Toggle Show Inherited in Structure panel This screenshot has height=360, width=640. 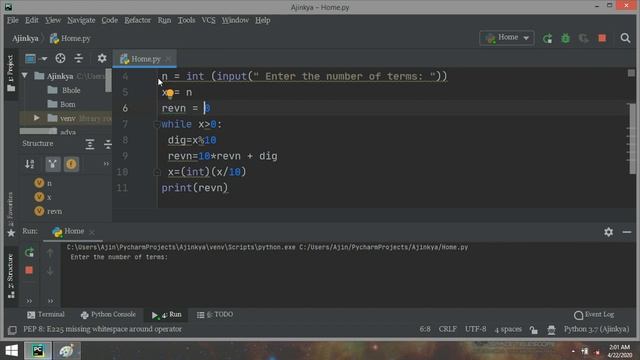53,164
